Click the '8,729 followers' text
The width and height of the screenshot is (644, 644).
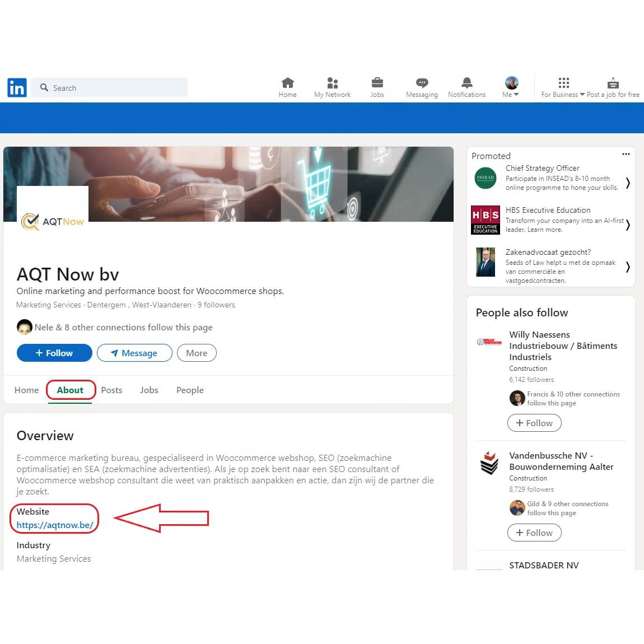[531, 489]
